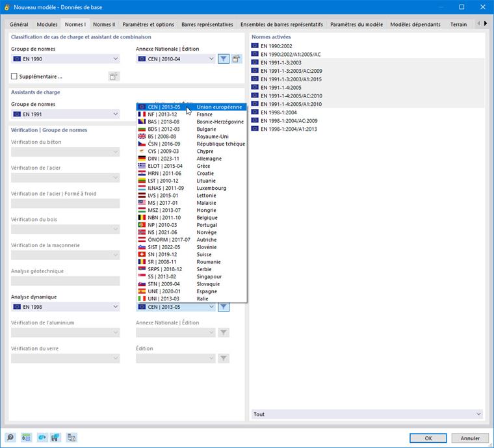Confirm with the OK button
Screen dimensions: 494x448
[428, 438]
